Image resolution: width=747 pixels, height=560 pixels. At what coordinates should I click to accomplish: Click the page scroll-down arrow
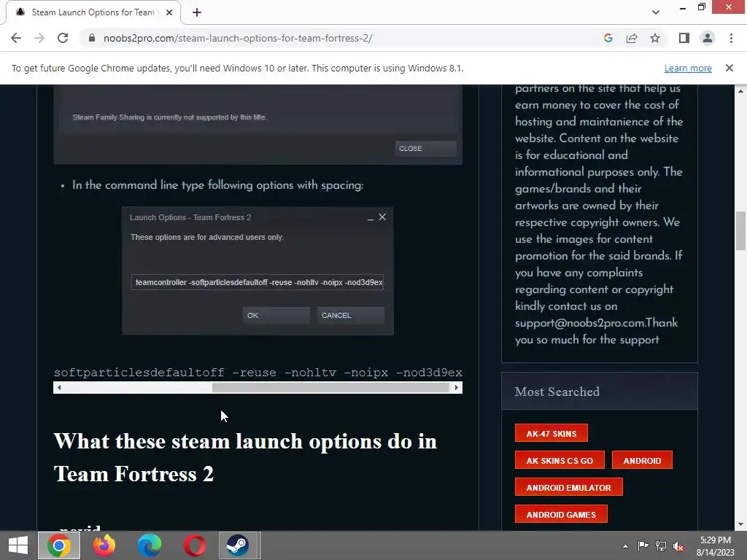(x=741, y=525)
